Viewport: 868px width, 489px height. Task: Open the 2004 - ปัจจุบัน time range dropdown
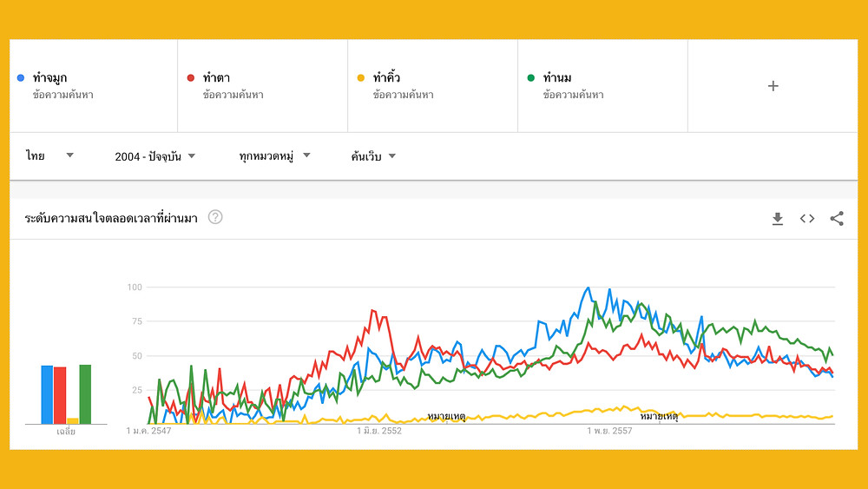pos(155,156)
